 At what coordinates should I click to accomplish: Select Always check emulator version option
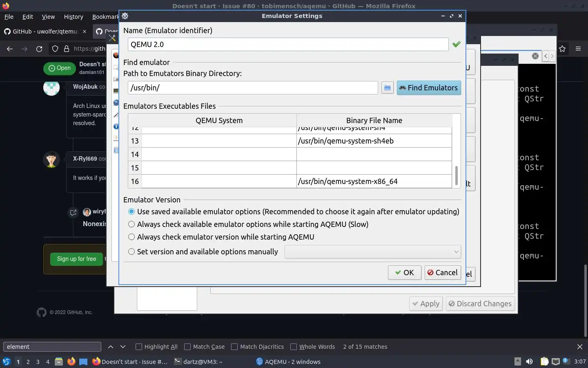(x=221, y=237)
